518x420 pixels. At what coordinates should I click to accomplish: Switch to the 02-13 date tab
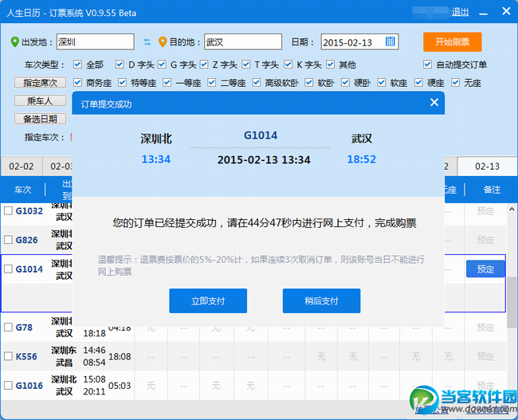pyautogui.click(x=487, y=166)
